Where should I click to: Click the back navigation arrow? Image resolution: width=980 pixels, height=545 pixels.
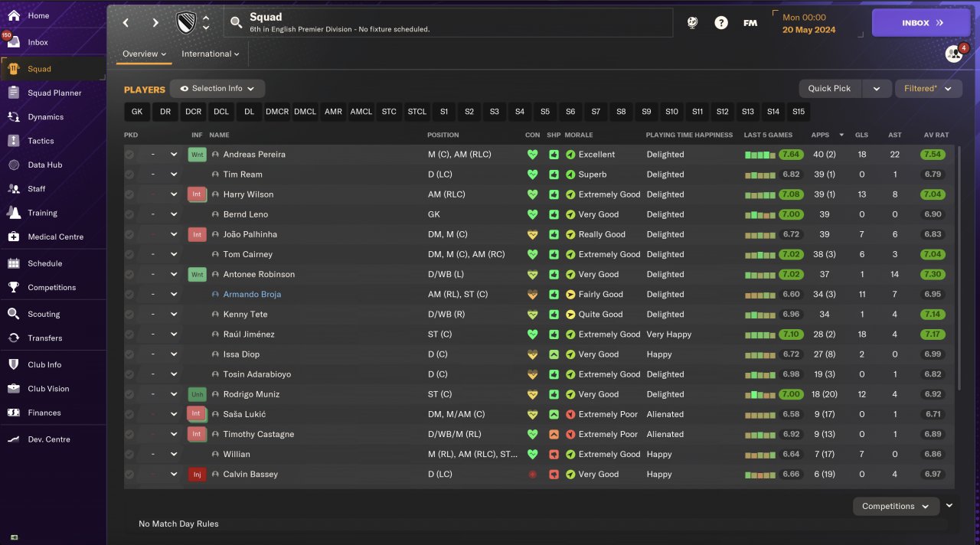pyautogui.click(x=126, y=23)
